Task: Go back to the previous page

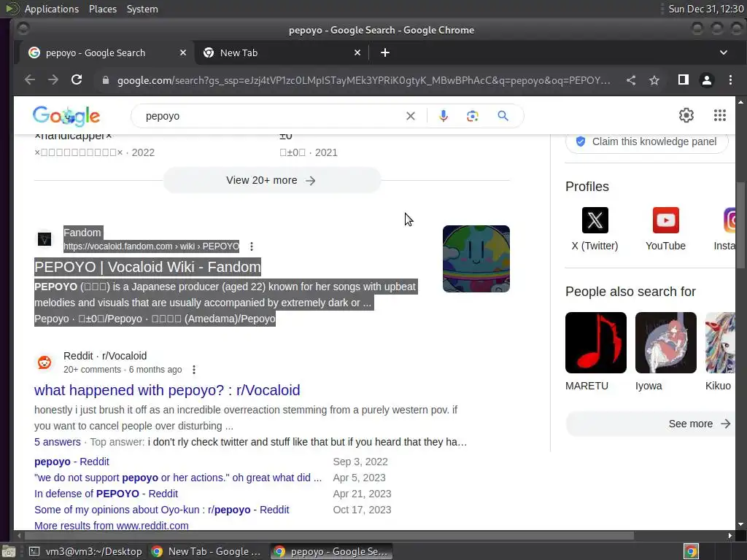Action: pos(29,80)
